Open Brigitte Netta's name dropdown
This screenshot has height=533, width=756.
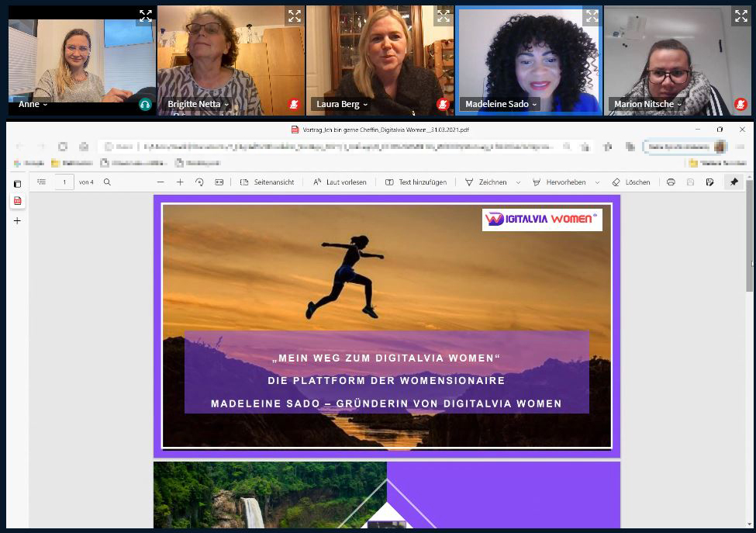pos(198,104)
